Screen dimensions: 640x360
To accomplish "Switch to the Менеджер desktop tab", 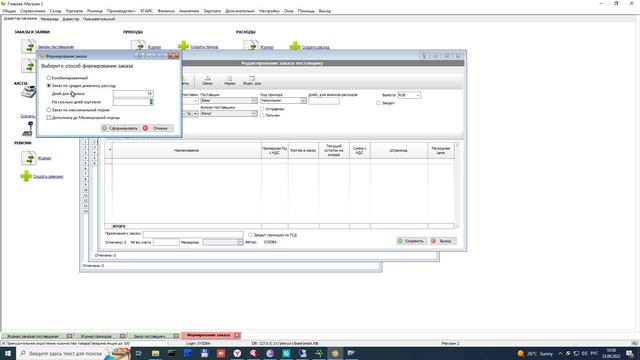I will pos(49,19).
